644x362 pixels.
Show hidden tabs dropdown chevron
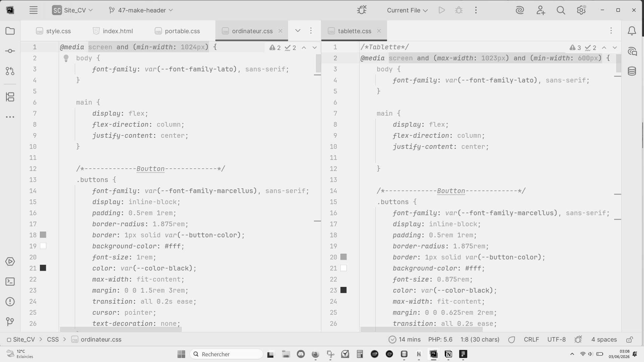point(298,31)
